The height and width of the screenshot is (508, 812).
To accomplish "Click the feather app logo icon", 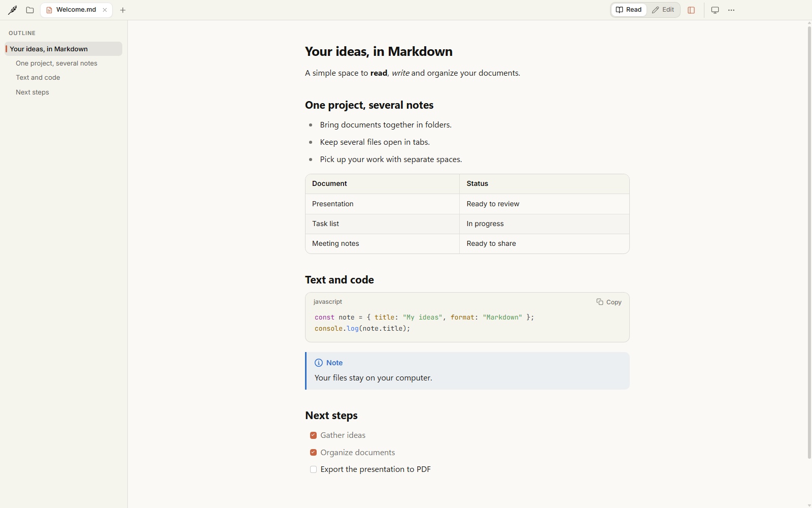I will pyautogui.click(x=13, y=10).
